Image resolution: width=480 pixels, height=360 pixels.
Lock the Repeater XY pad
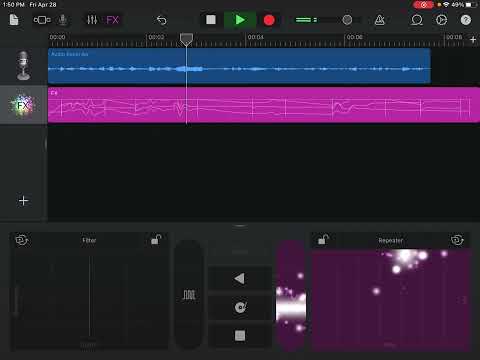[x=323, y=239]
